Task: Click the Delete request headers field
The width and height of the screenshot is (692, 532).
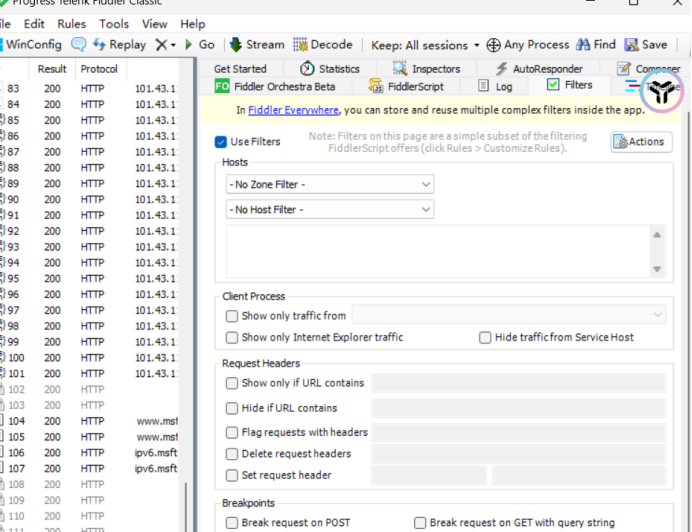Action: (x=519, y=454)
